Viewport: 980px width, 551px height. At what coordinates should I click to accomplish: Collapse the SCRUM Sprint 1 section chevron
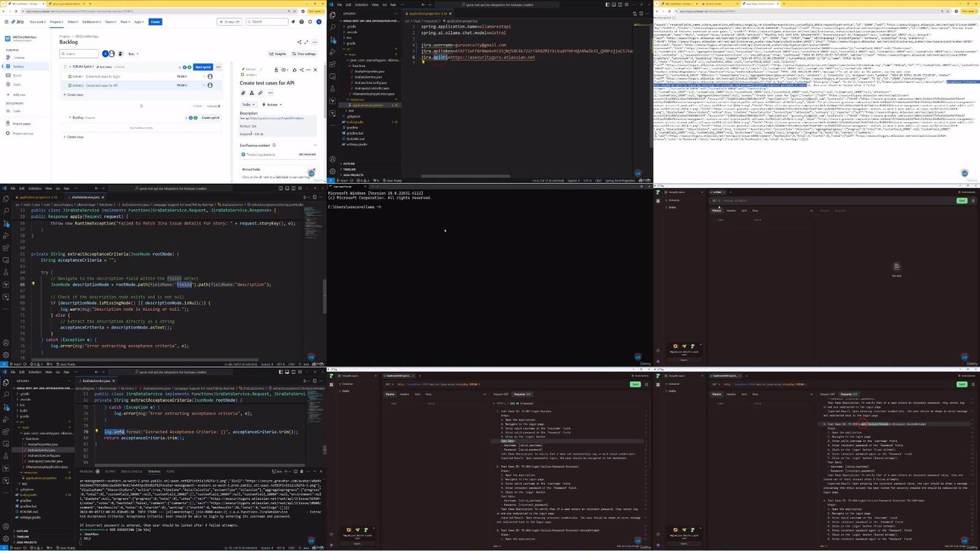click(69, 67)
